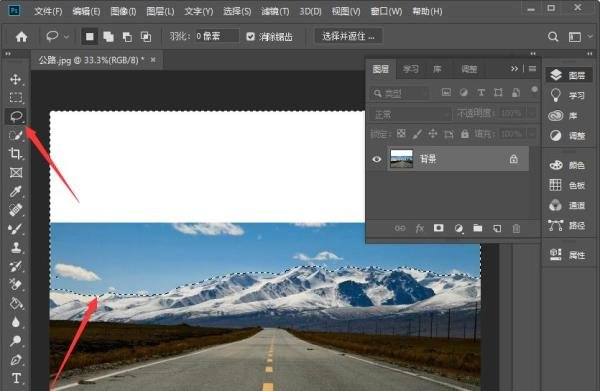
Task: Select the Rectangular Marquee tool
Action: click(15, 98)
